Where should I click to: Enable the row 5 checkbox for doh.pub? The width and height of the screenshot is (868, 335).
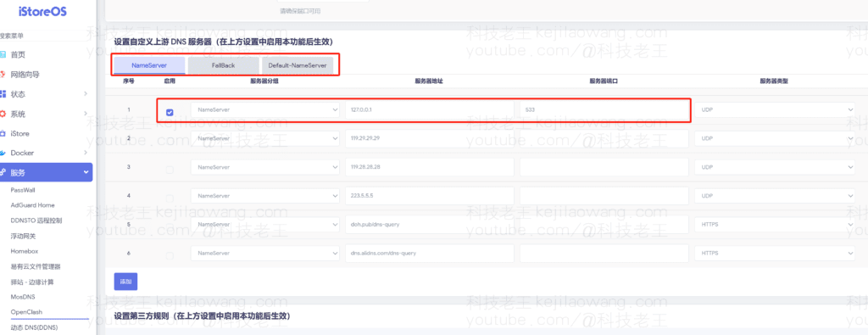(170, 227)
